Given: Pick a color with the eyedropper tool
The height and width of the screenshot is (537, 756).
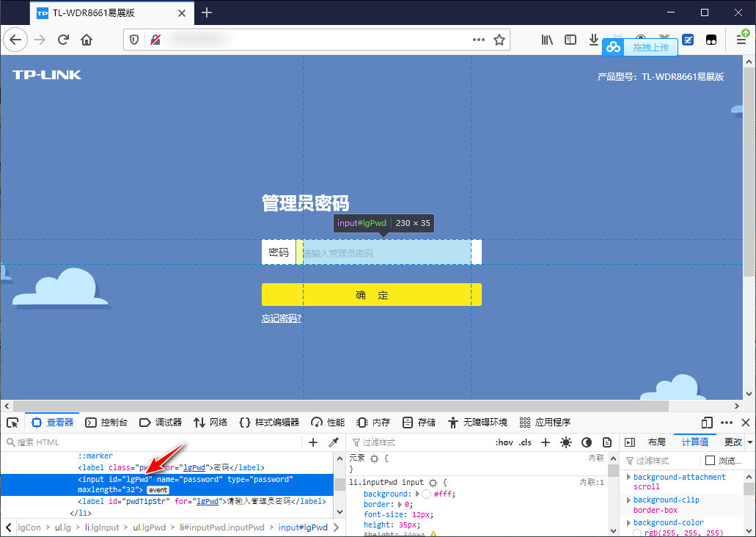Looking at the screenshot, I should (334, 442).
